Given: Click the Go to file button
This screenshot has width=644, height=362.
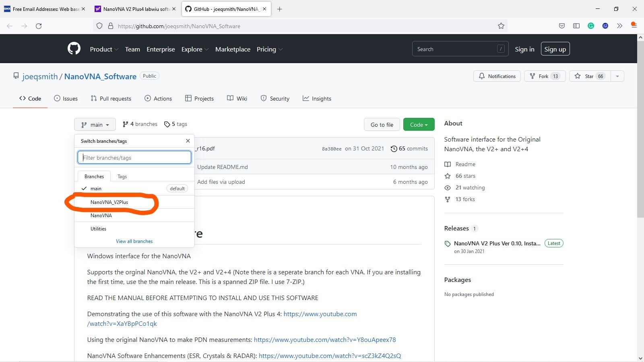Looking at the screenshot, I should pyautogui.click(x=382, y=125).
